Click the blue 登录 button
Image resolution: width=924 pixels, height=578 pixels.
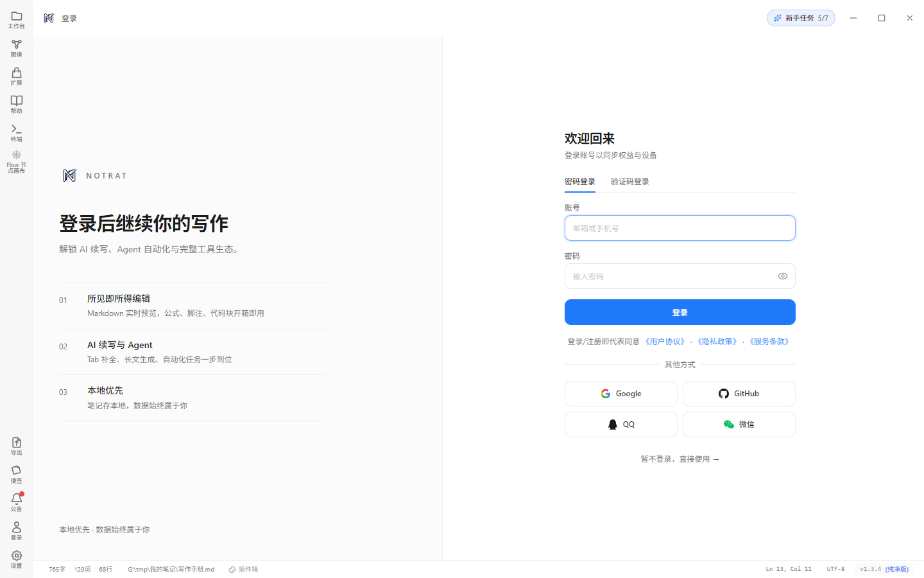[680, 312]
